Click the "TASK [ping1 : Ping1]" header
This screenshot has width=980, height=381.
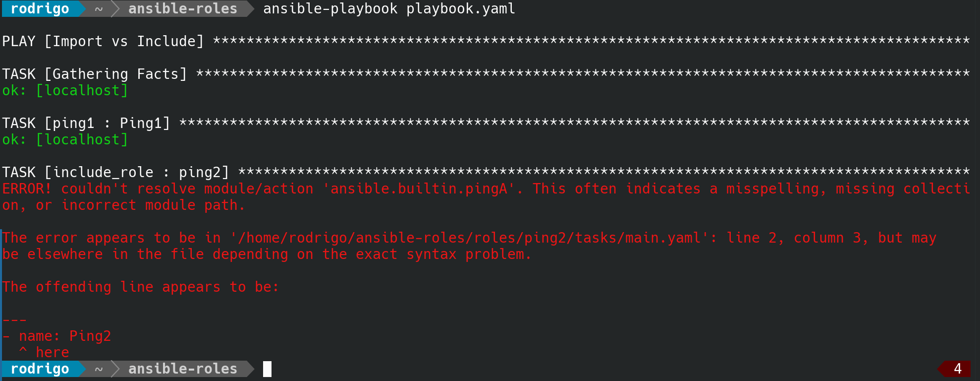click(x=86, y=123)
